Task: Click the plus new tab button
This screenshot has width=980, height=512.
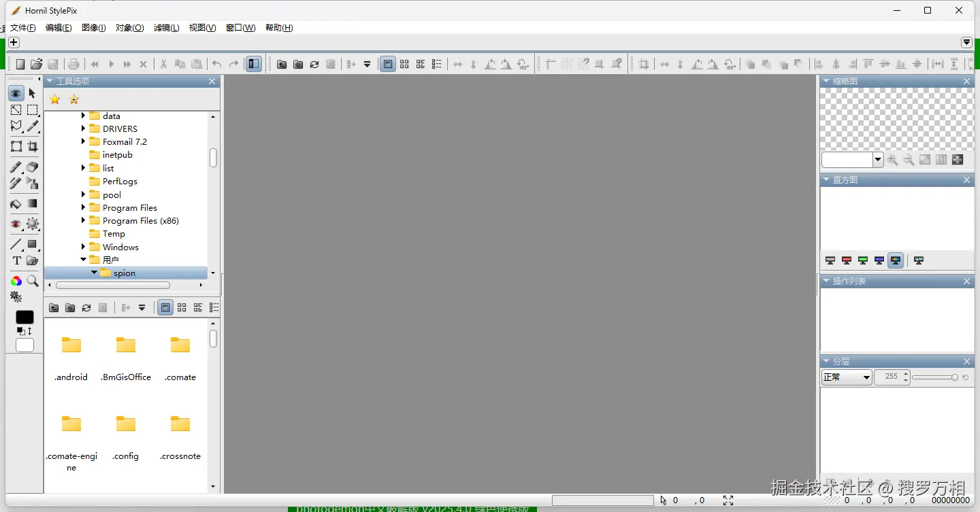Action: tap(14, 43)
